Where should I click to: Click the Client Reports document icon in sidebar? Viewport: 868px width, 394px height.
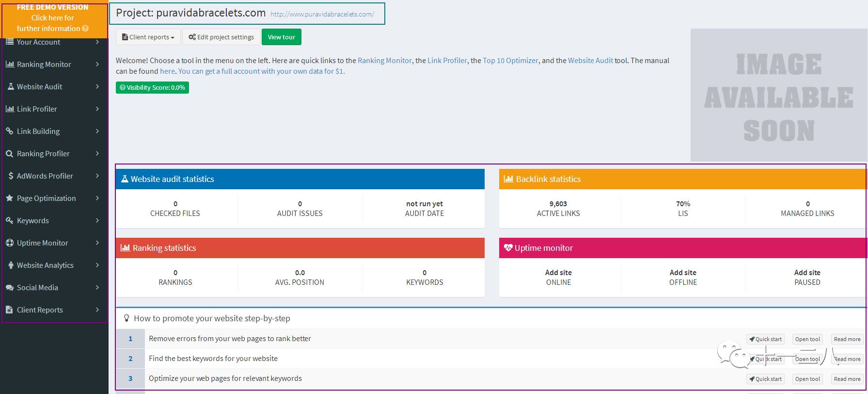click(x=10, y=310)
